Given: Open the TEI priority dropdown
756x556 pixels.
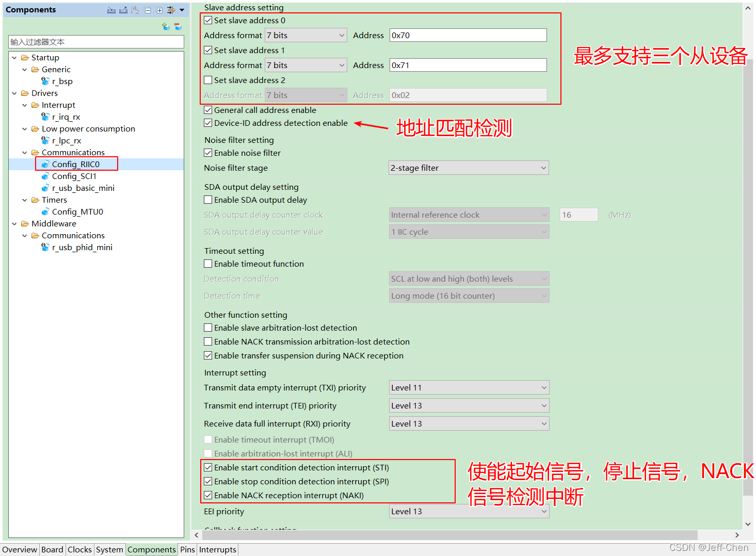Looking at the screenshot, I should [x=469, y=405].
